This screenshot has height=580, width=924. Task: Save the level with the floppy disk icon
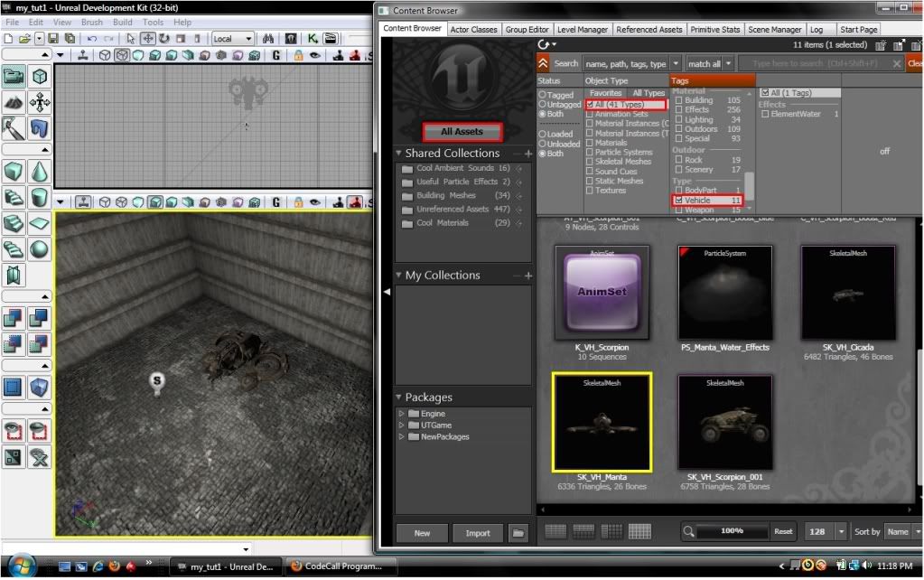(53, 39)
